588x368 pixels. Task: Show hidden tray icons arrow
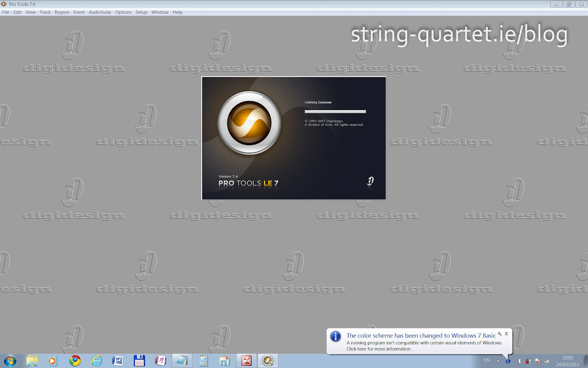[498, 361]
